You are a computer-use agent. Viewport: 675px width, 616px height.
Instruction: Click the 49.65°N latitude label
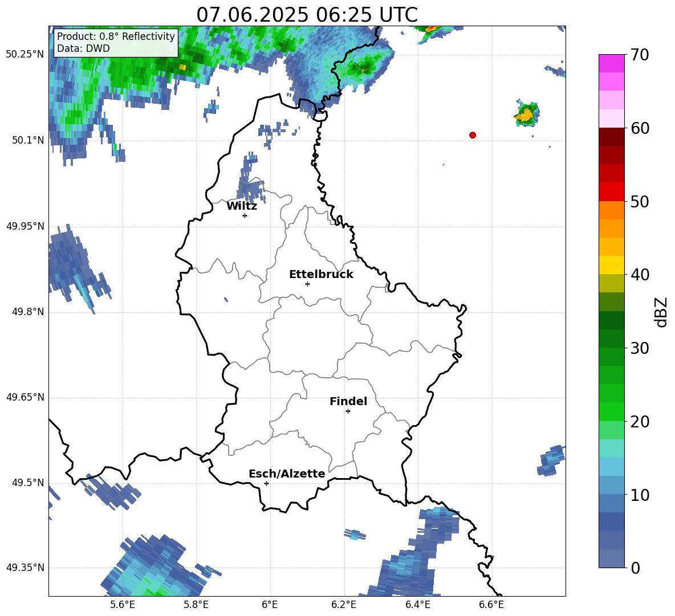(x=25, y=397)
